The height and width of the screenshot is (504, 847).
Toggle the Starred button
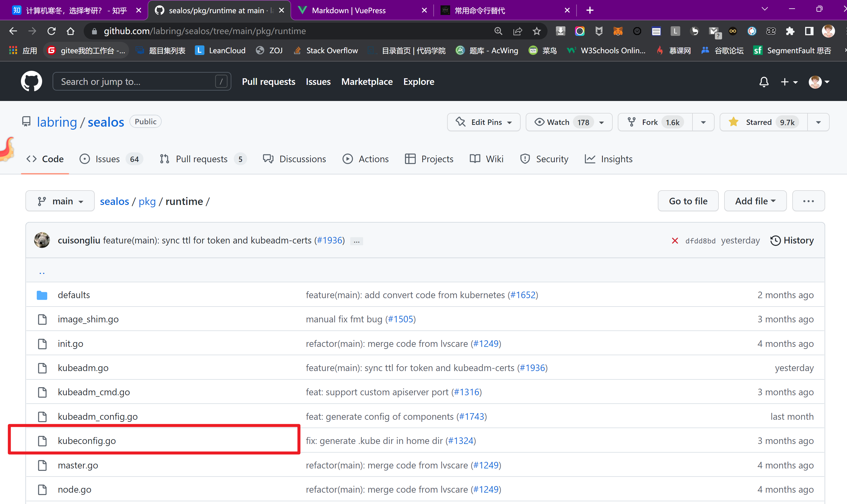[763, 122]
